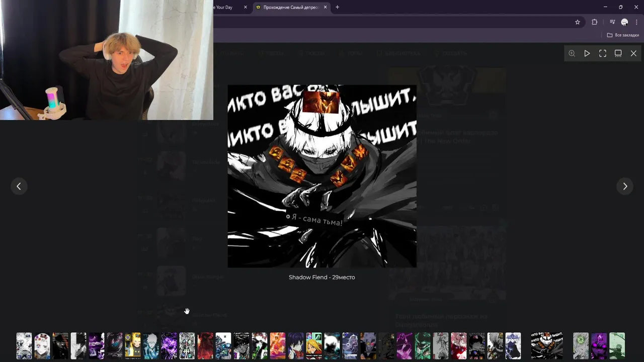Close the 'Your Day' browser tab

coord(246,7)
